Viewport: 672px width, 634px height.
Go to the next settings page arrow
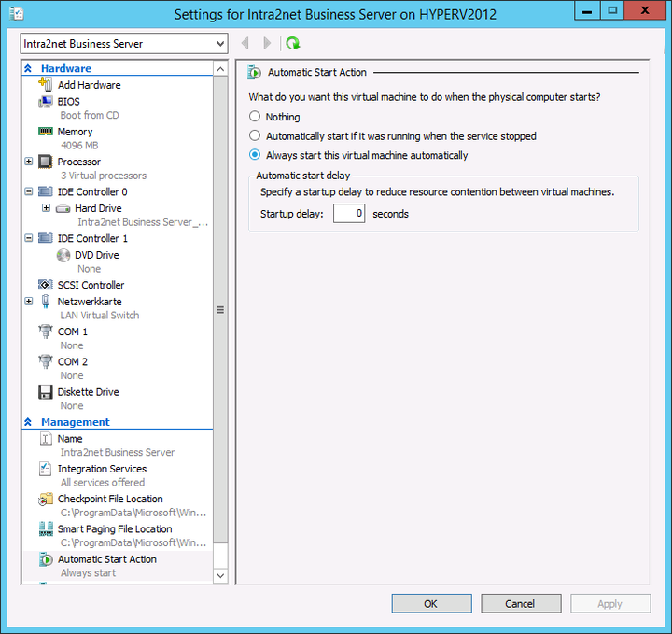[x=267, y=43]
